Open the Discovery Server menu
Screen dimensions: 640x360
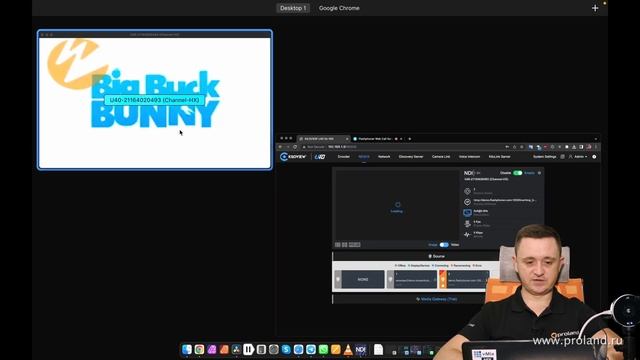coord(411,157)
